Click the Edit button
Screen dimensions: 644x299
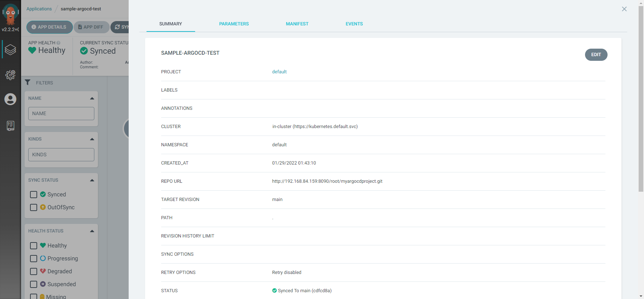596,55
